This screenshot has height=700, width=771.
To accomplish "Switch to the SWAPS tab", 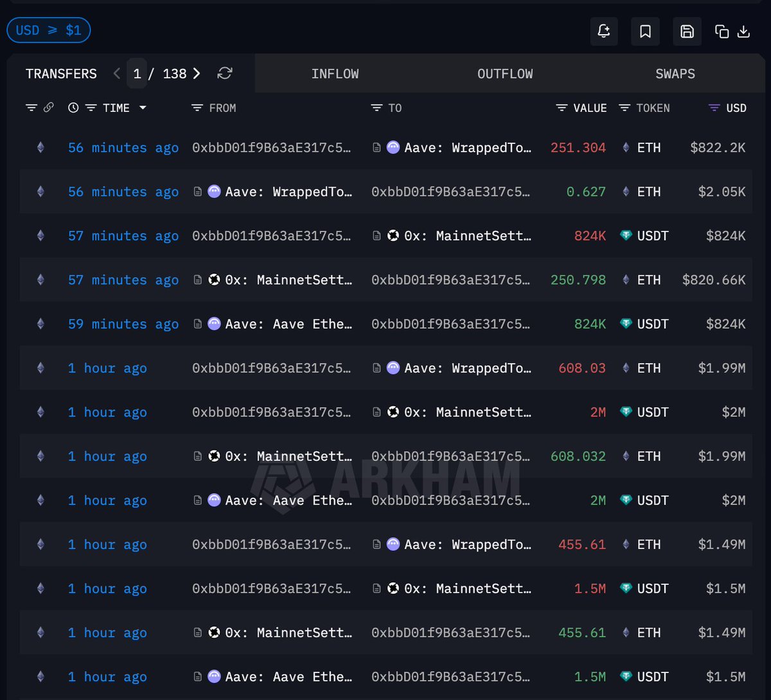I will click(675, 74).
